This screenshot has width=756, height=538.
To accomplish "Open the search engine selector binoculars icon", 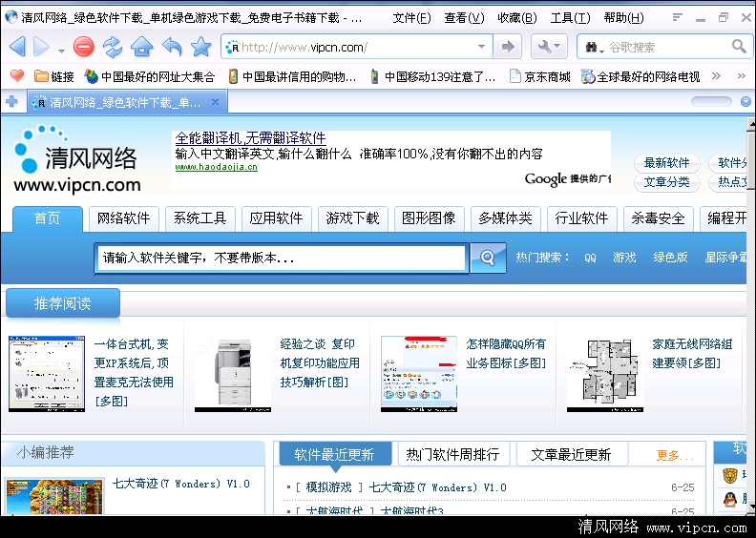I will click(594, 47).
